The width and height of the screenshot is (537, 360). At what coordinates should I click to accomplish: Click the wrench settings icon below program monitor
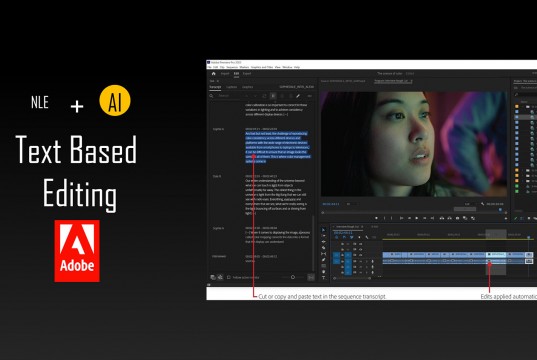coord(483,204)
